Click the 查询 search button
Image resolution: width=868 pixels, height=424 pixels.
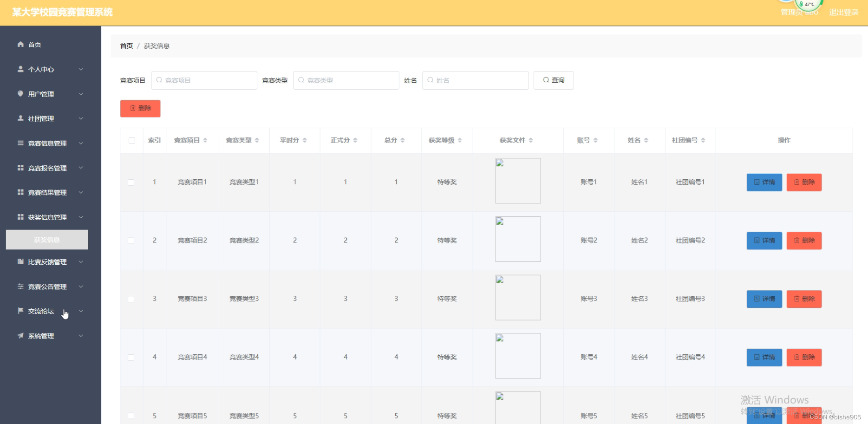[554, 80]
